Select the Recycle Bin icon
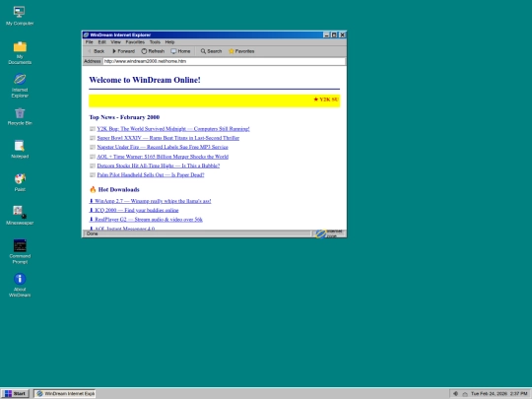The height and width of the screenshot is (399, 532). tap(20, 116)
